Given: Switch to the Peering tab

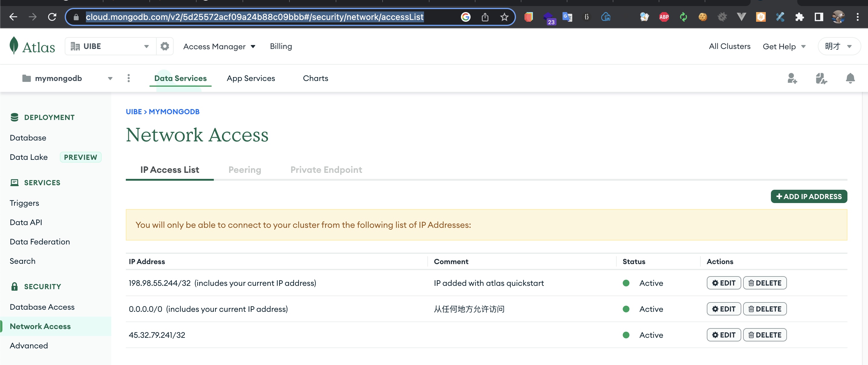Looking at the screenshot, I should click(245, 170).
